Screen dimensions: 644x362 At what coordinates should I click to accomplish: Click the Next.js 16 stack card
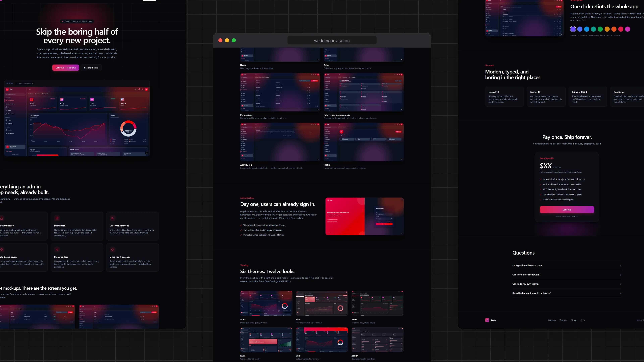[546, 97]
